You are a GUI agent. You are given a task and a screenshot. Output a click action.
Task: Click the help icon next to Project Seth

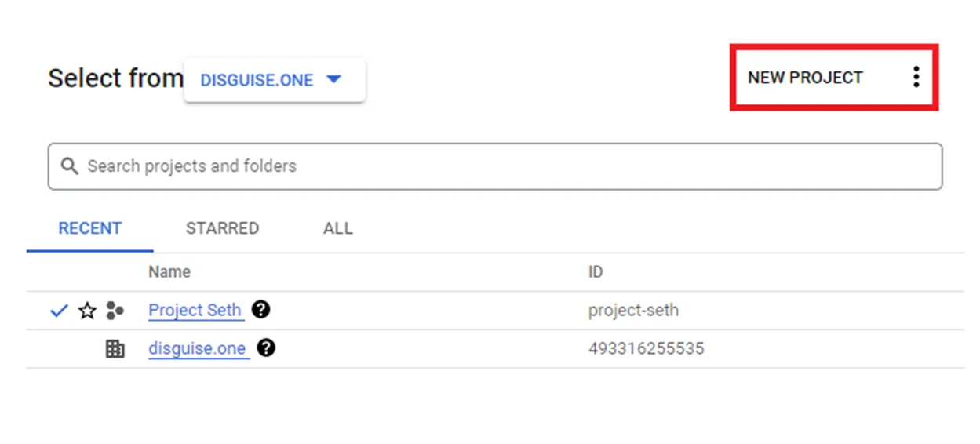click(261, 310)
